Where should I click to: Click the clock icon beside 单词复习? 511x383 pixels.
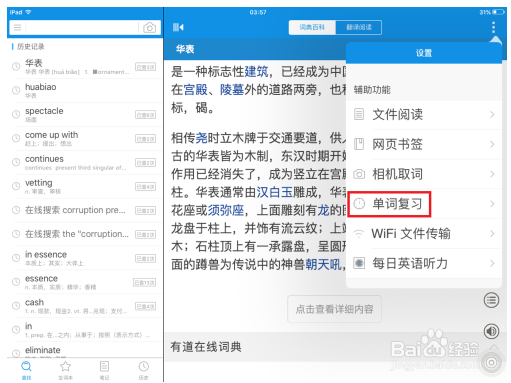[359, 204]
